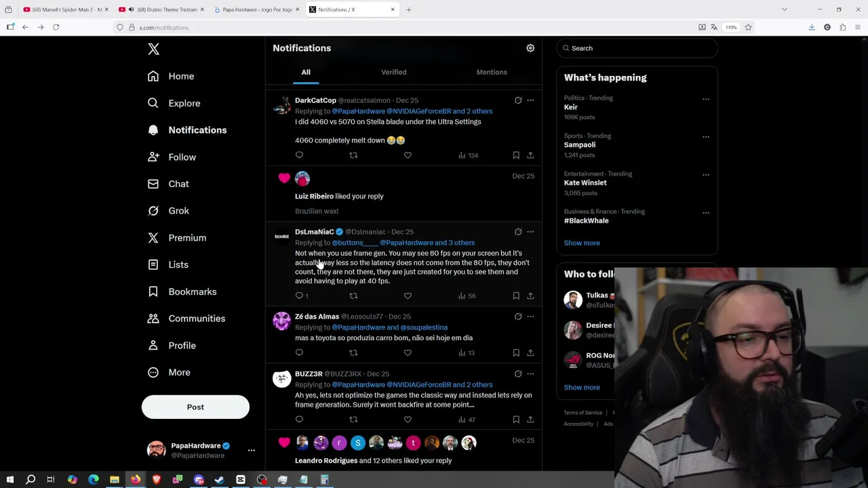Open Terms of Service link
Image resolution: width=868 pixels, height=488 pixels.
(x=583, y=413)
